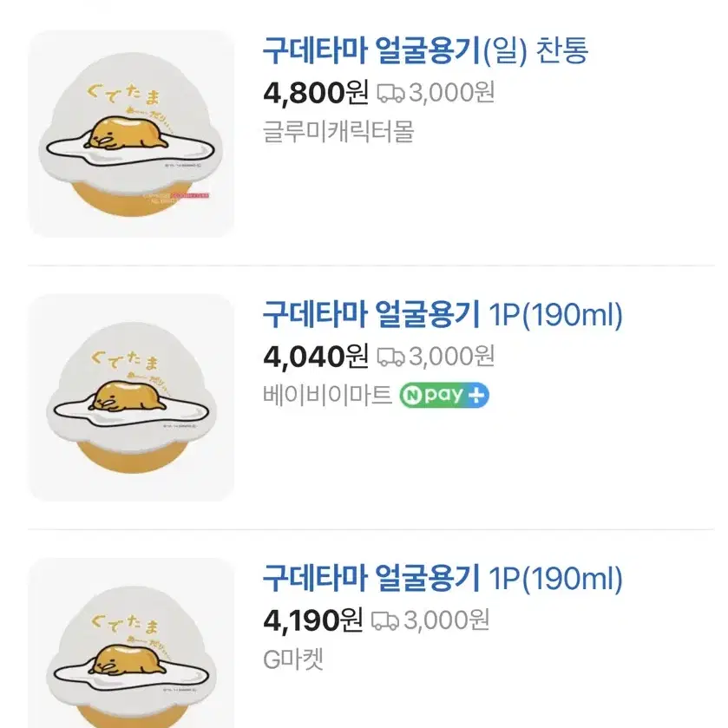Open the 구데타마 얼굴용기(일) 찬통 product title
The image size is (728, 728).
point(426,50)
